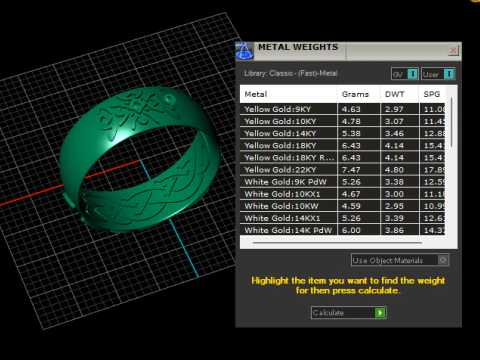Click the 6.00 grams value

[x=351, y=230]
